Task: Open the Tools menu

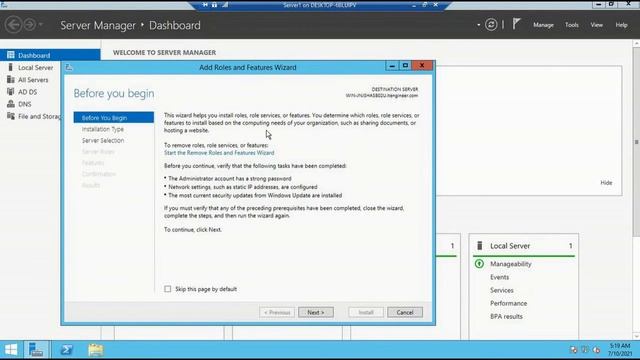Action: point(571,25)
